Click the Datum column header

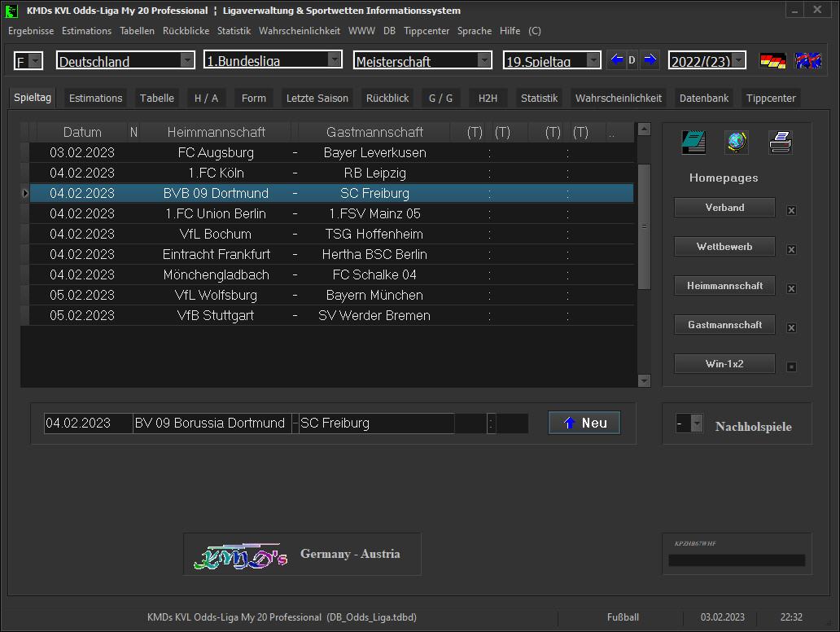82,133
